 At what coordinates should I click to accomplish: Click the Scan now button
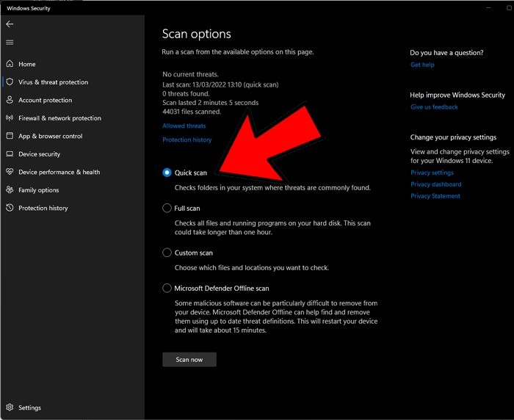189,359
